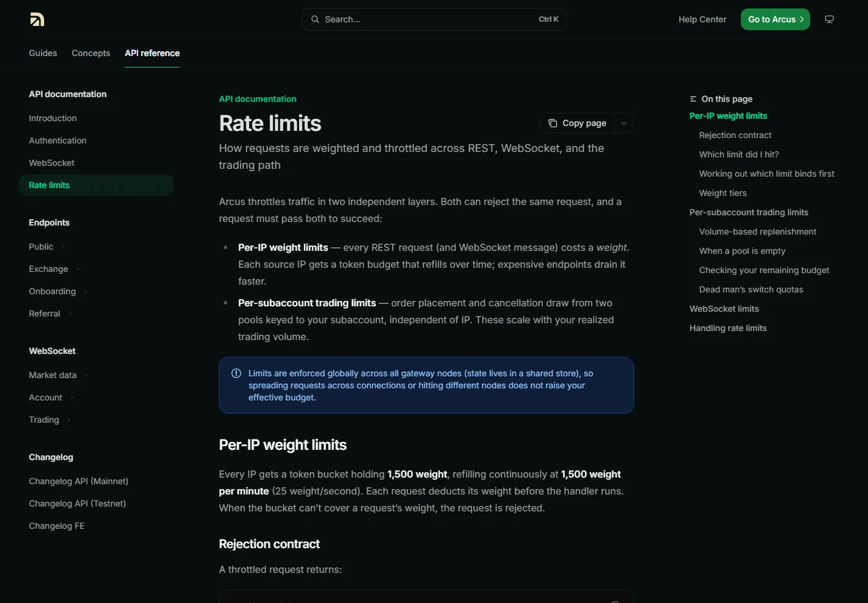Open Changelog FE page
Image resolution: width=868 pixels, height=603 pixels.
click(x=57, y=526)
